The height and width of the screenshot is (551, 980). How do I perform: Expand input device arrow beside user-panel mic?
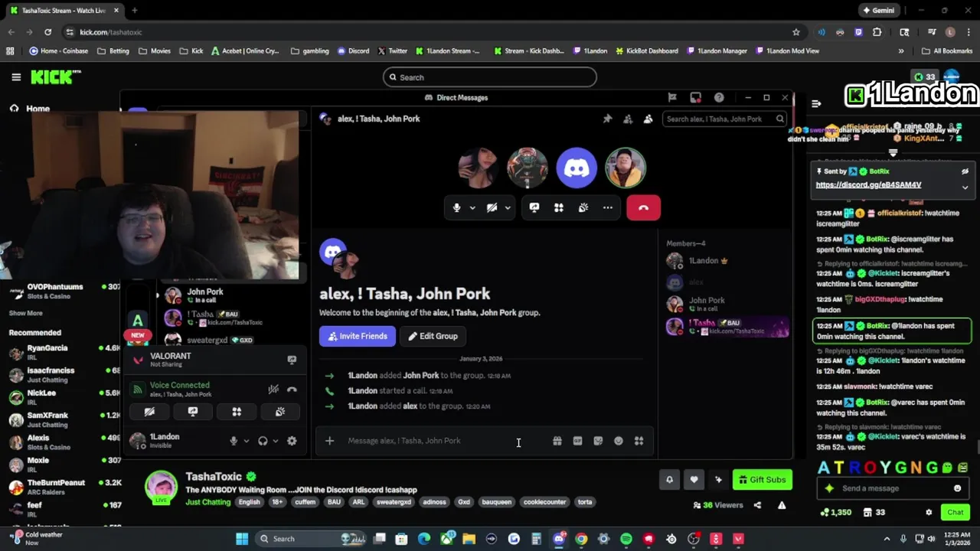(x=246, y=441)
